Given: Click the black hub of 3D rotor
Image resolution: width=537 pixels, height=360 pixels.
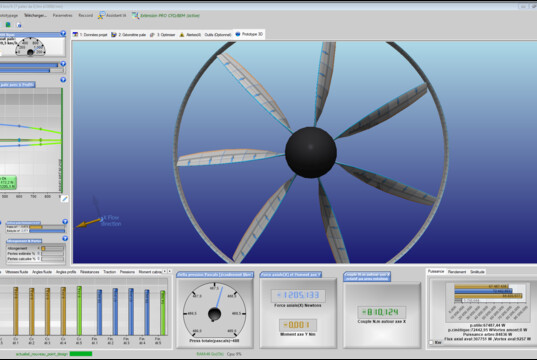Looking at the screenshot, I should pyautogui.click(x=311, y=152).
